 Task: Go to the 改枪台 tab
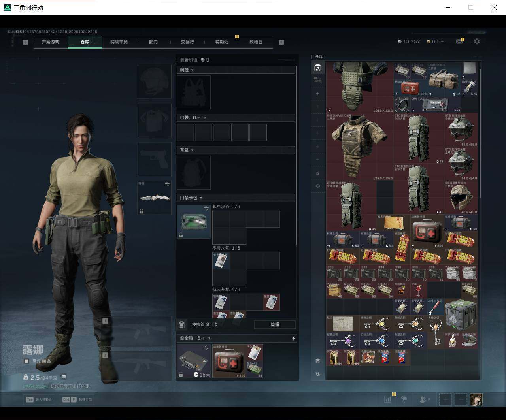coord(256,42)
